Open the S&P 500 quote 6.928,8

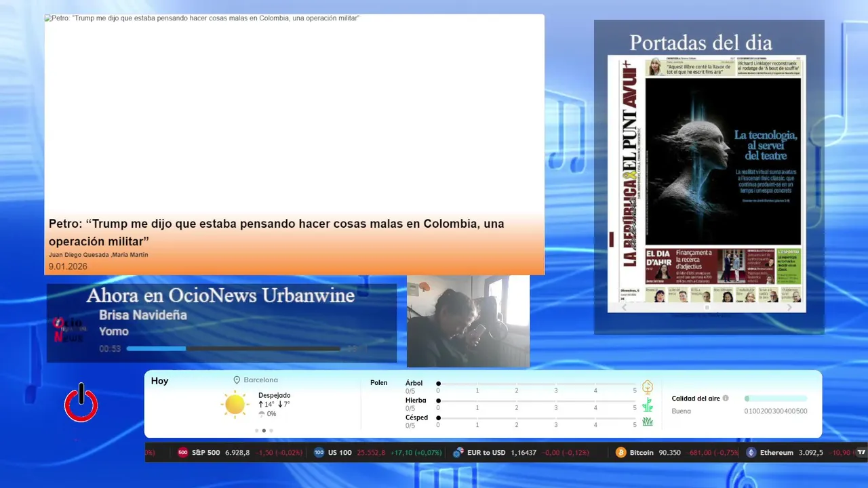[237, 453]
